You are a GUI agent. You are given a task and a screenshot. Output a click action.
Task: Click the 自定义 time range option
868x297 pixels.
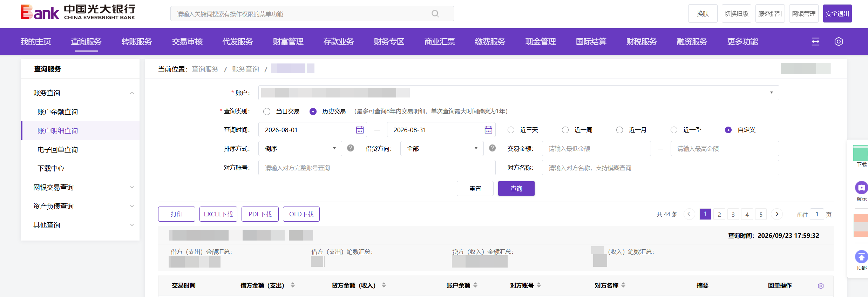[x=728, y=130]
